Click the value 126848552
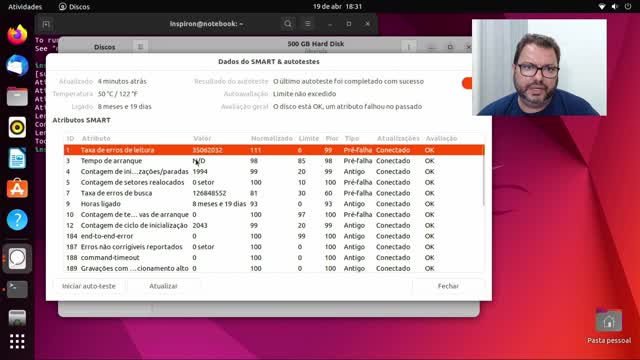This screenshot has height=360, width=640. pyautogui.click(x=209, y=193)
